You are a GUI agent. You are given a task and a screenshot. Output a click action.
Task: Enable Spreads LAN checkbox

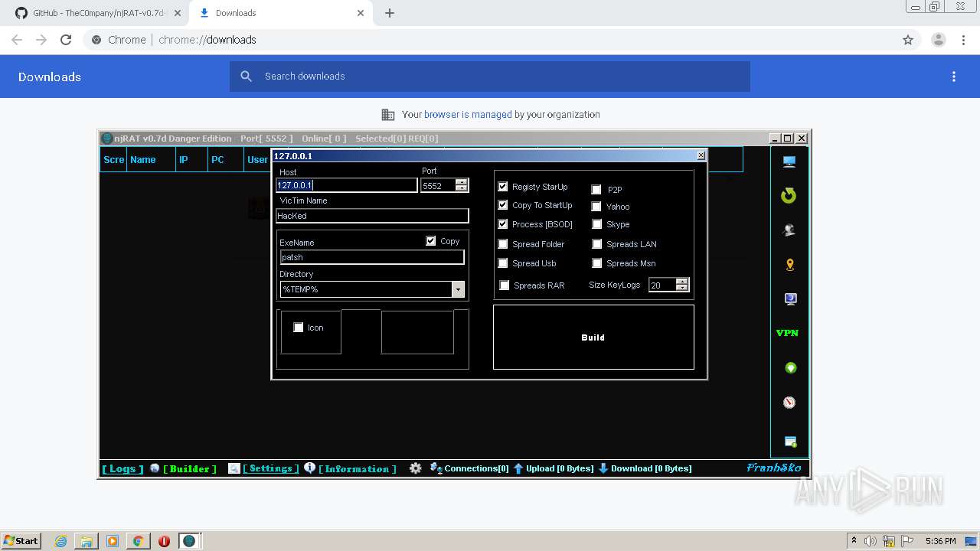(x=596, y=244)
